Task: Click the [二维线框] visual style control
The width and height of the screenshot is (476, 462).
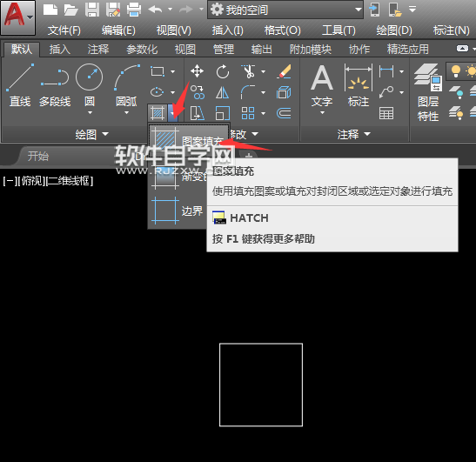Action: coord(70,181)
